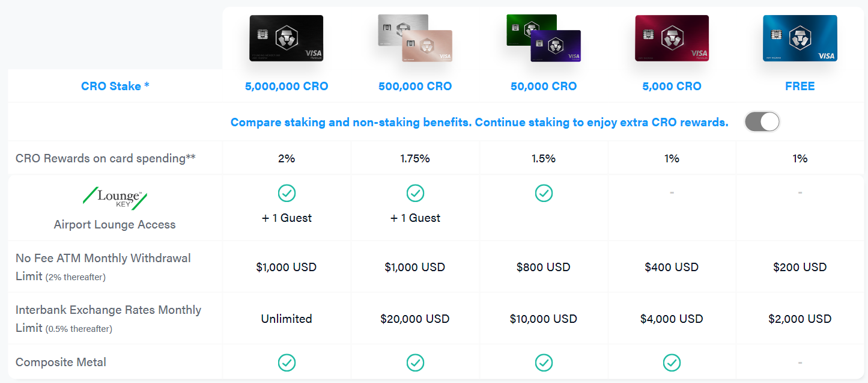The width and height of the screenshot is (868, 383).
Task: Click Composite Metal checkmark under 5,000 CRO
Action: 672,363
